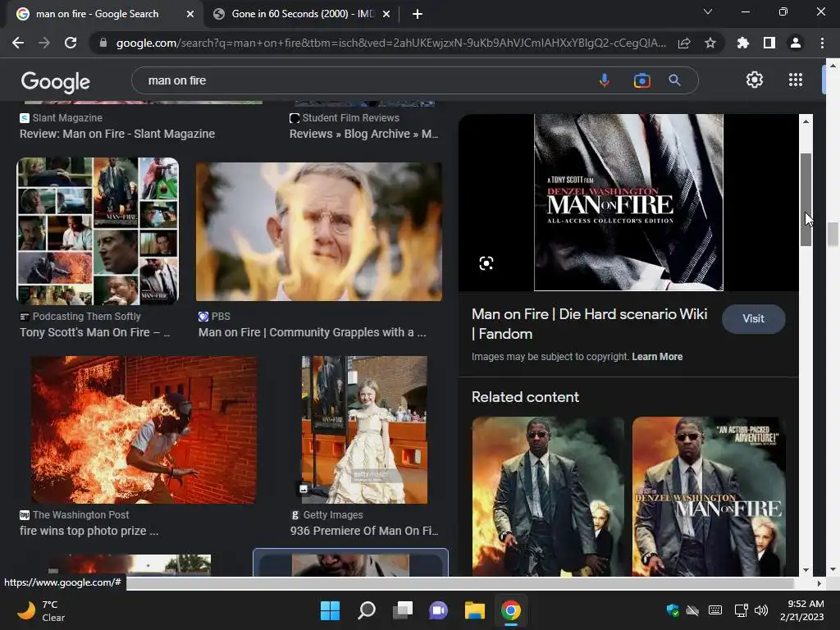
Task: Open the Teams Chat taskbar icon
Action: [x=438, y=610]
